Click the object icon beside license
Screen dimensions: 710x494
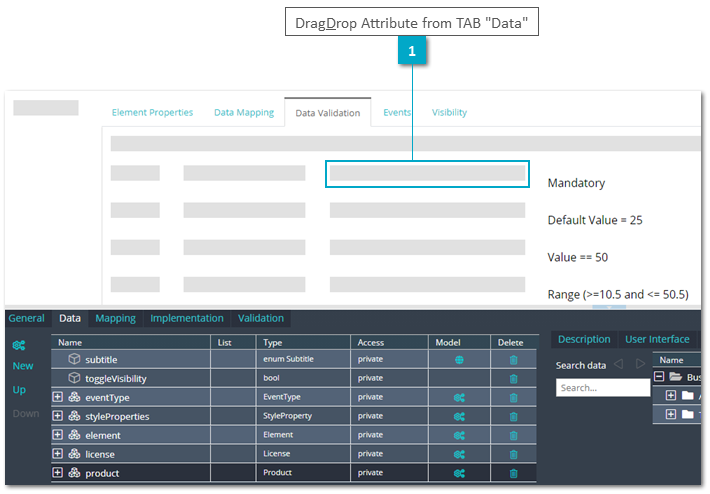(74, 454)
